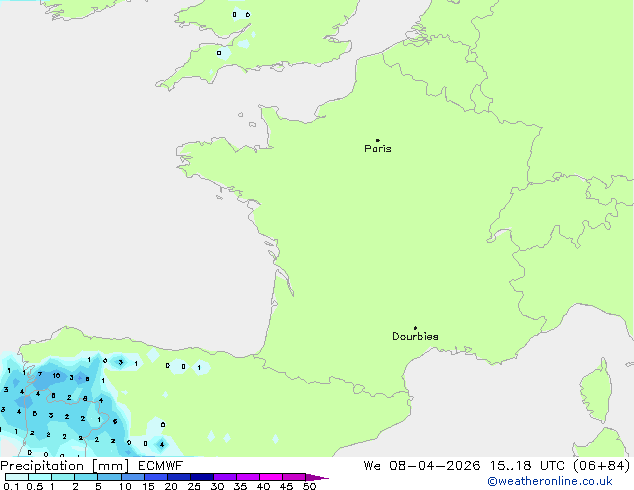The height and width of the screenshot is (490, 634).
Task: Click the Dourbies city label
Action: point(415,336)
